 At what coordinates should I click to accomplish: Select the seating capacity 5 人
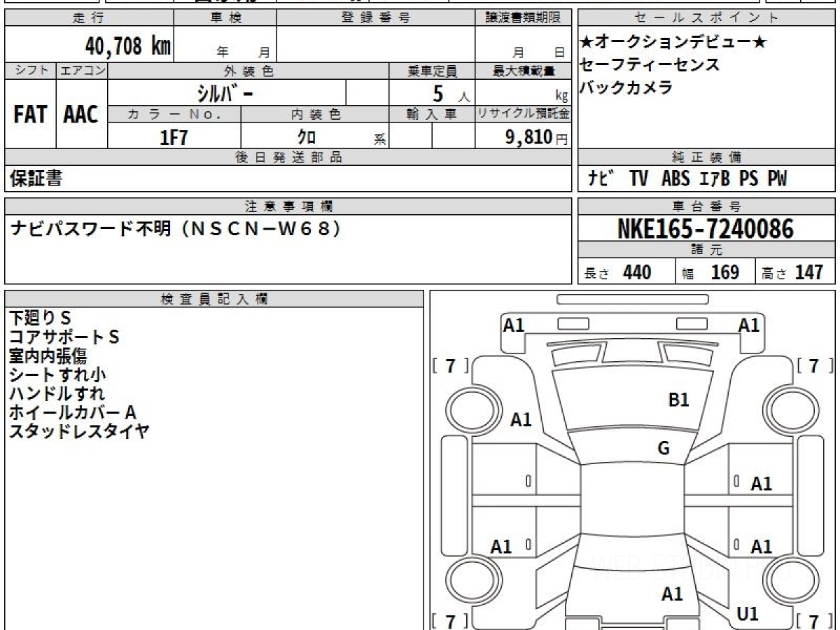(x=451, y=93)
